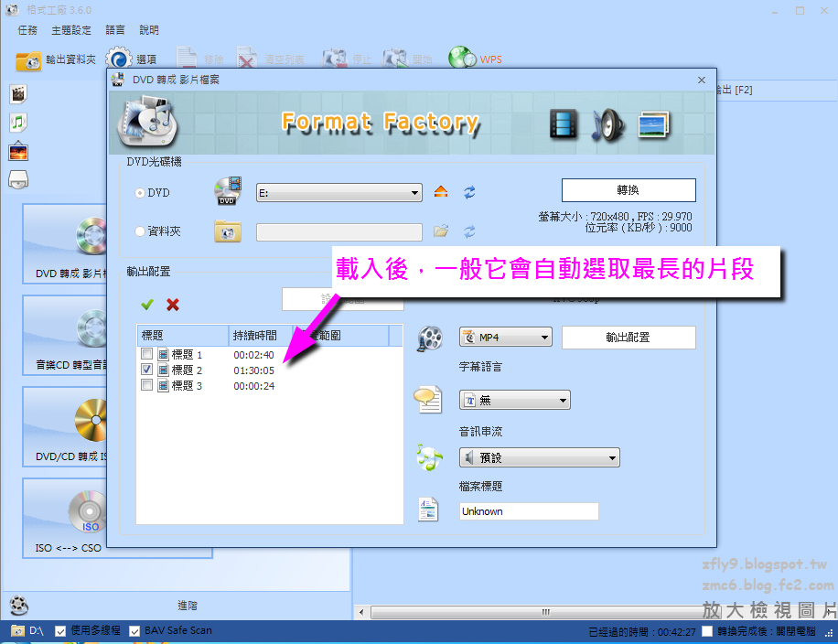This screenshot has height=644, width=838.
Task: Enable 轉換完成後：關閉電腦 shutdown checkbox
Action: 707,631
